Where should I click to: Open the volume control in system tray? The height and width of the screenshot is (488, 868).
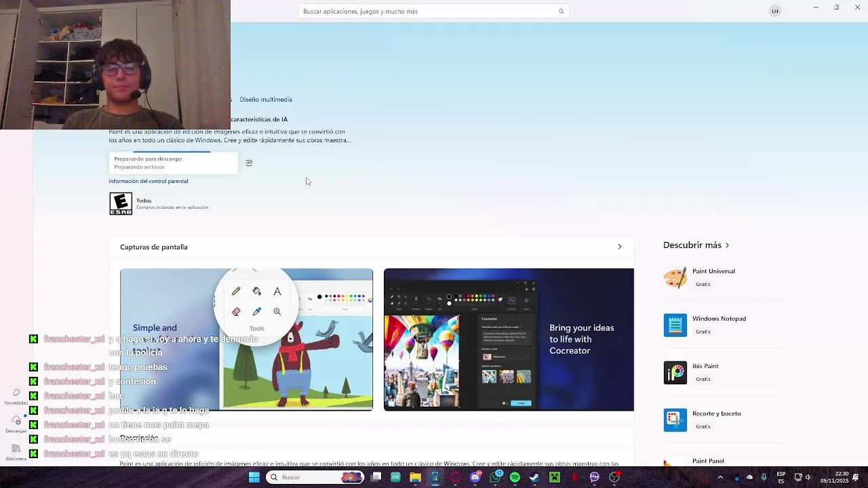(x=808, y=477)
